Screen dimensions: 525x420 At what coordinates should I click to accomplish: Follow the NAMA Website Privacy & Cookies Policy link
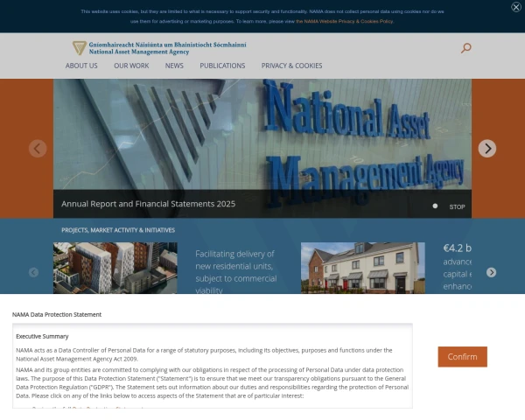[x=344, y=21]
